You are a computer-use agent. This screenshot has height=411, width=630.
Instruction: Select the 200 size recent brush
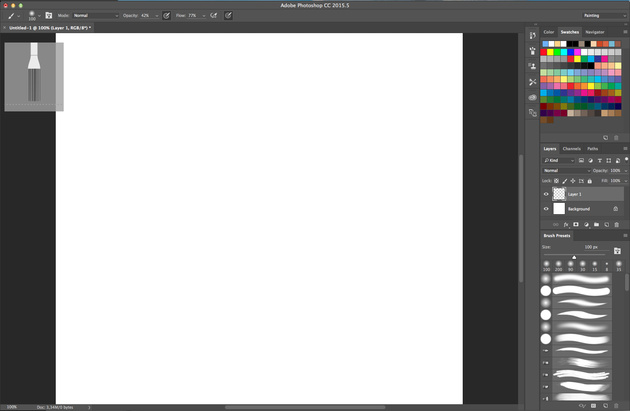coord(558,266)
